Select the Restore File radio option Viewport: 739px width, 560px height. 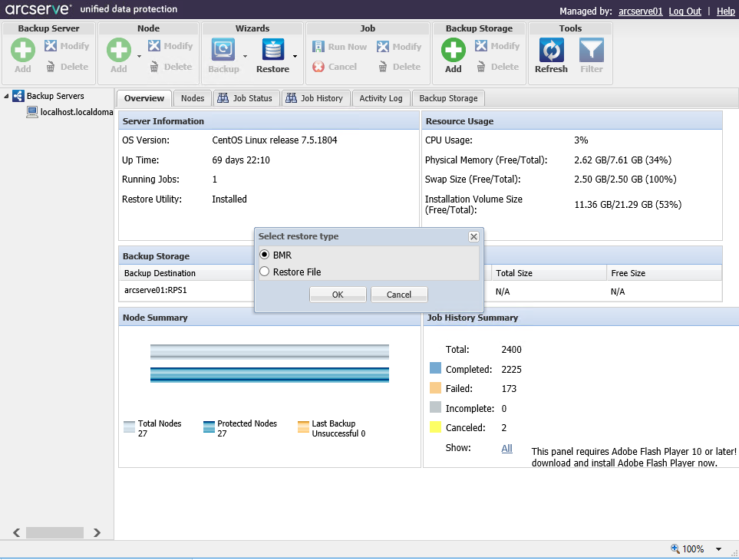tap(265, 272)
